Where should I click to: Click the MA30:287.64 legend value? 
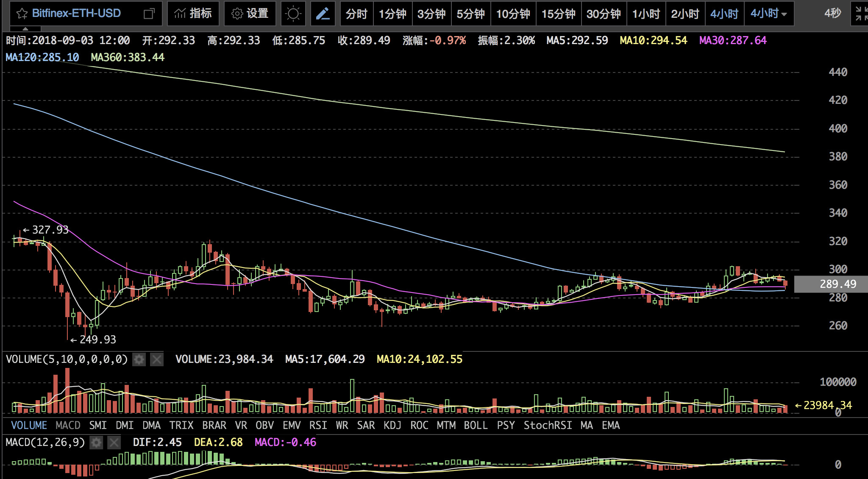733,41
